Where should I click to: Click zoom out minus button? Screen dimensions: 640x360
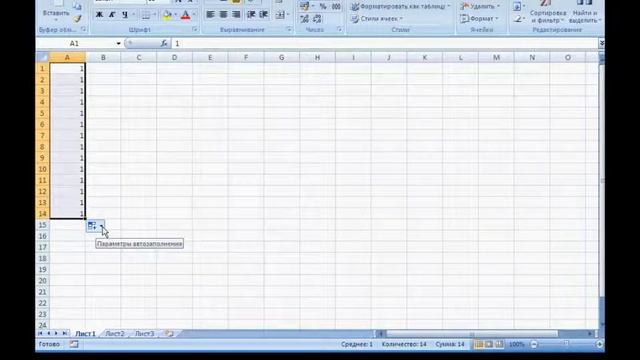click(534, 344)
